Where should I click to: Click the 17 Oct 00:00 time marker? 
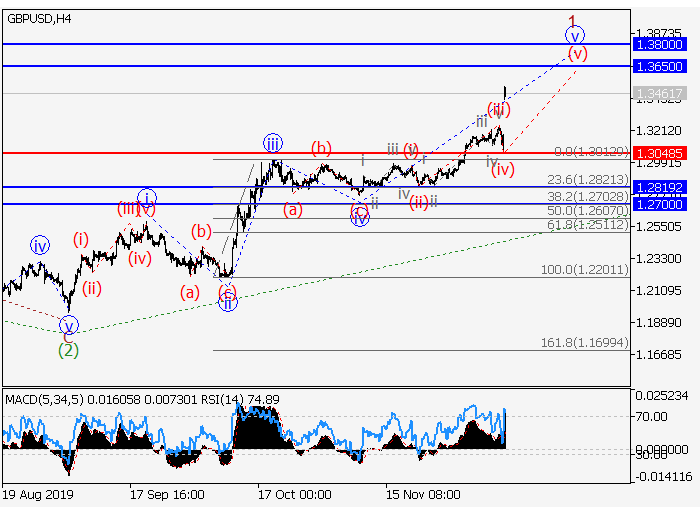[x=294, y=494]
